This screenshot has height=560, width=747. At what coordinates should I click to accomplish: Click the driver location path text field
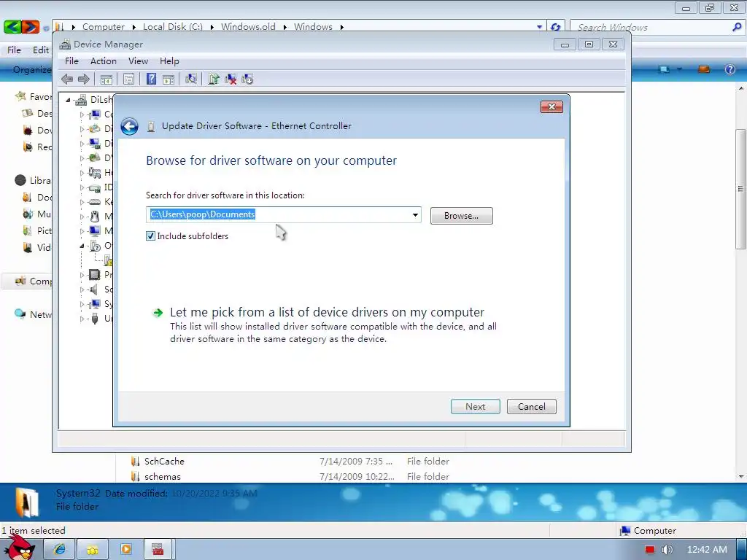point(278,215)
